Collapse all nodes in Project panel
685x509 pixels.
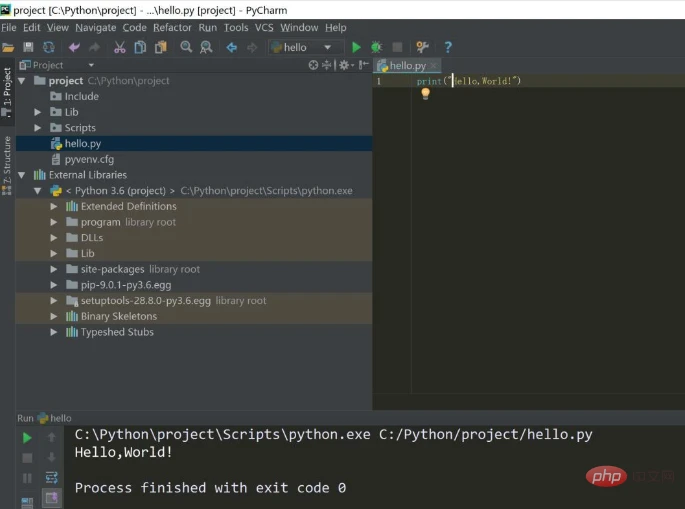pyautogui.click(x=327, y=66)
